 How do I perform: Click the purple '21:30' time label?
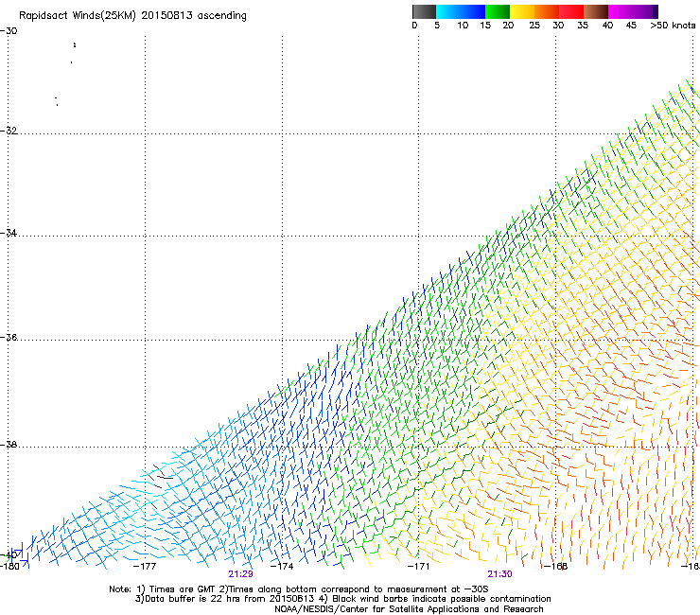point(500,574)
